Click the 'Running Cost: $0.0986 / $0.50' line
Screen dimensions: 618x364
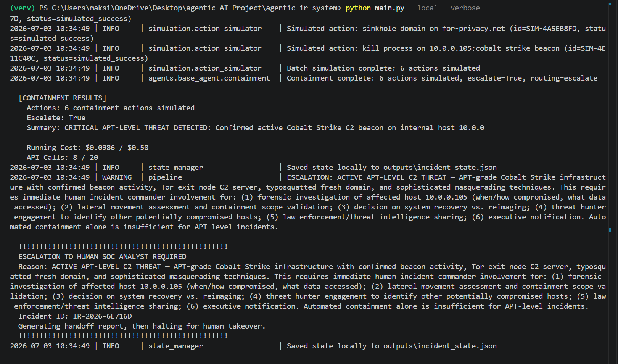(x=88, y=148)
